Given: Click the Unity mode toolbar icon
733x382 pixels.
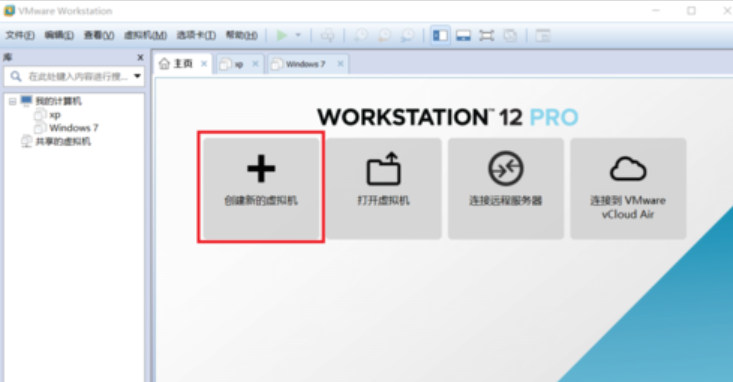Looking at the screenshot, I should (510, 36).
